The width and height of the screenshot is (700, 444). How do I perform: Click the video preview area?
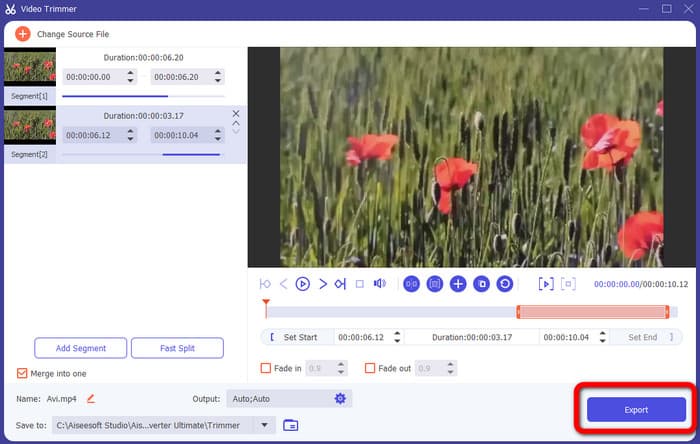(x=471, y=157)
